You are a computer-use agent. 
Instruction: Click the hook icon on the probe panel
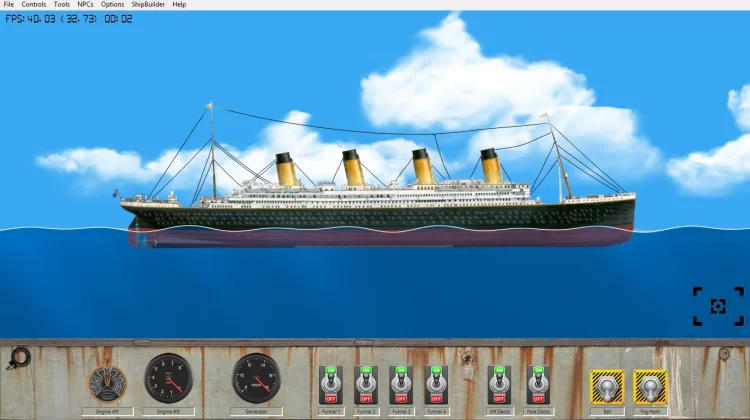(x=19, y=358)
